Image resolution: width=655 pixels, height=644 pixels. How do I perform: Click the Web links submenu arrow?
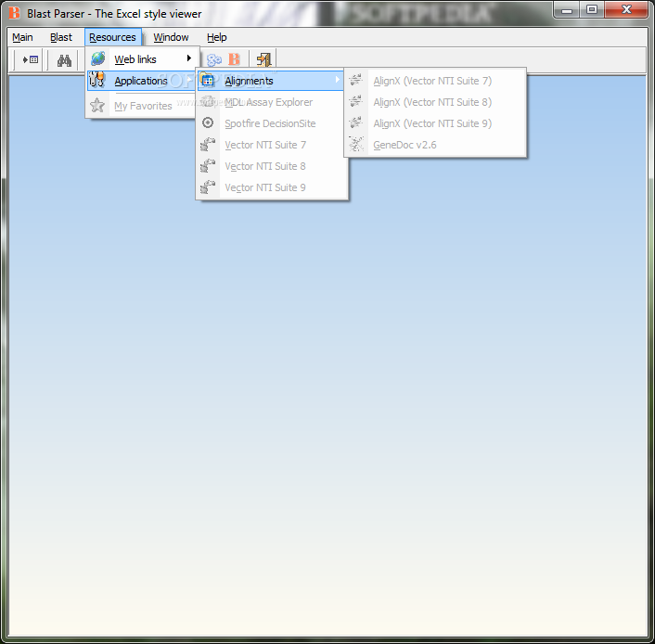[189, 58]
